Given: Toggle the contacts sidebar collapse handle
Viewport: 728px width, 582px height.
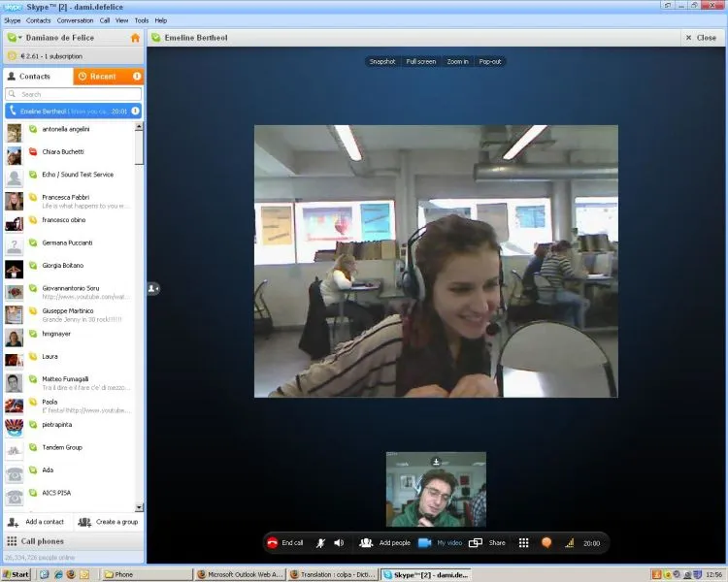Looking at the screenshot, I should [x=153, y=289].
